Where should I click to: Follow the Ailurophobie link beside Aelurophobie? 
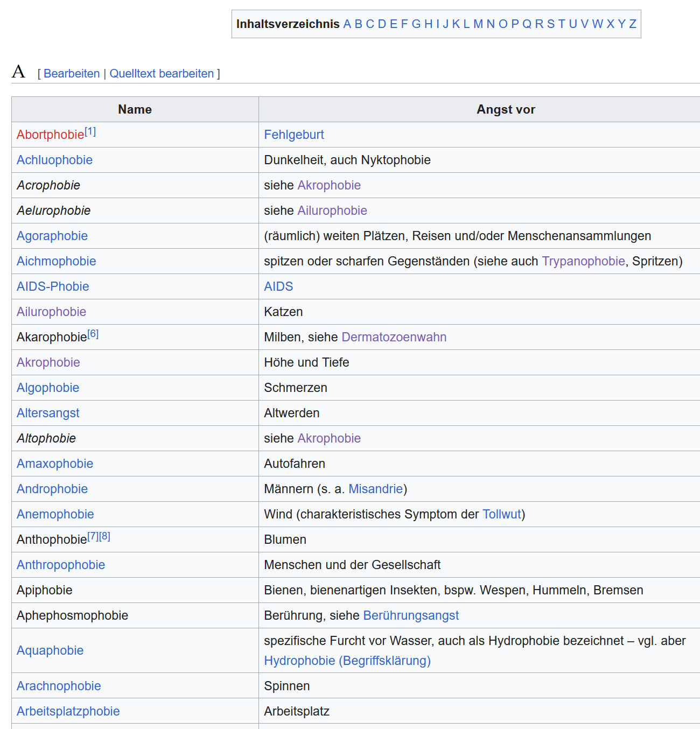tap(332, 211)
